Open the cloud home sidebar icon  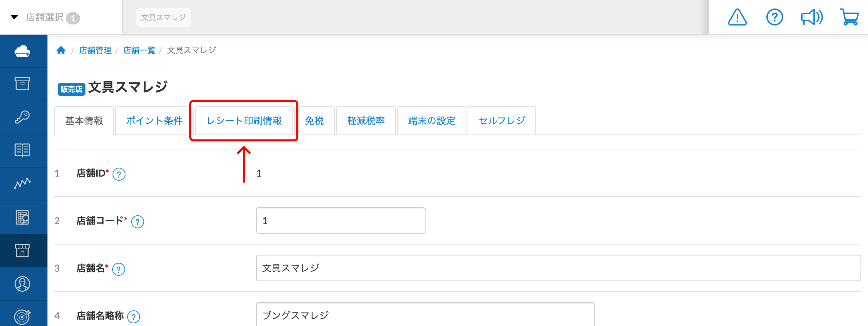pos(22,51)
